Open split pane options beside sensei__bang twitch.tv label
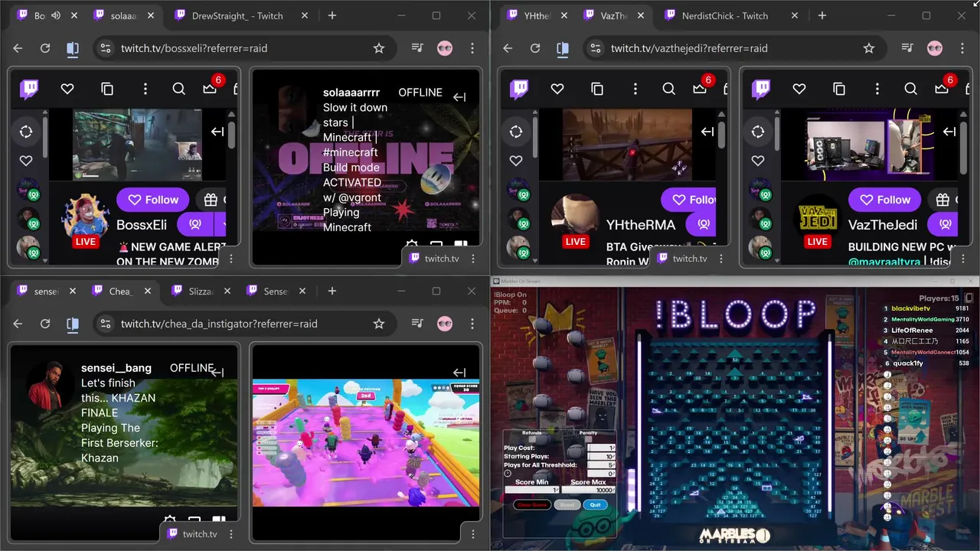This screenshot has width=980, height=551. point(231,534)
